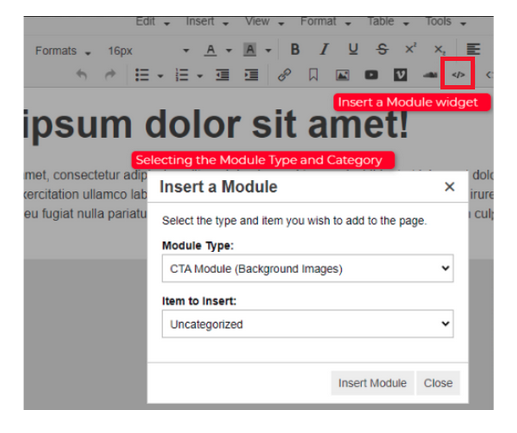Click the YouTube video icon
This screenshot has height=433, width=517.
371,75
